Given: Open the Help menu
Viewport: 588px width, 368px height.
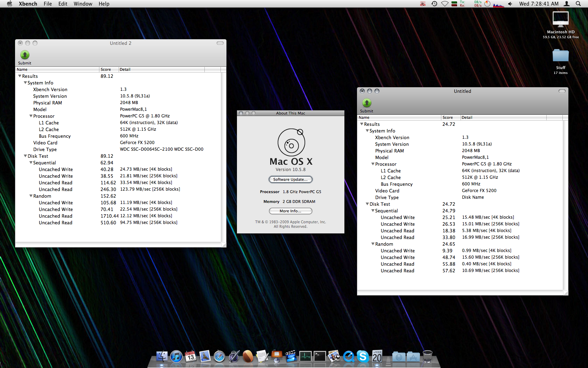Looking at the screenshot, I should pos(104,4).
